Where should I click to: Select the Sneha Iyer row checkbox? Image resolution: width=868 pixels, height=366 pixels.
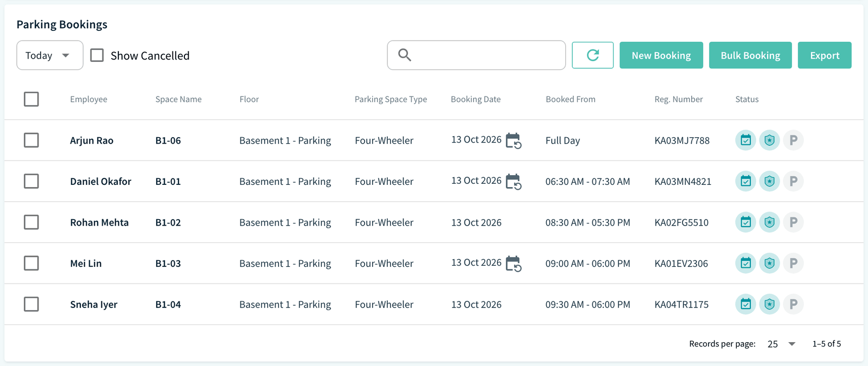point(31,304)
